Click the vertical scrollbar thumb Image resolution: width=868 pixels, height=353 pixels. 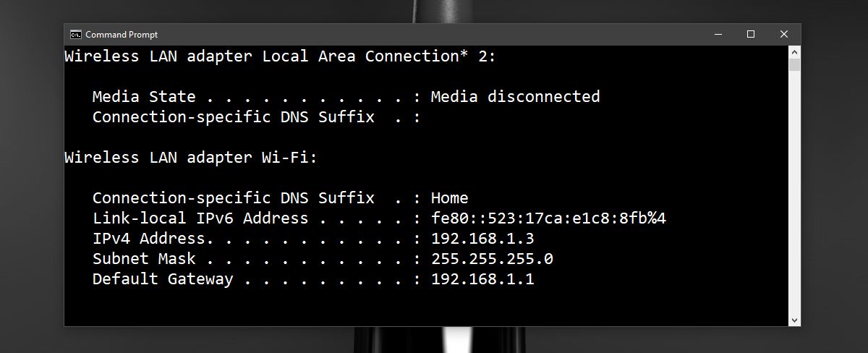point(794,66)
